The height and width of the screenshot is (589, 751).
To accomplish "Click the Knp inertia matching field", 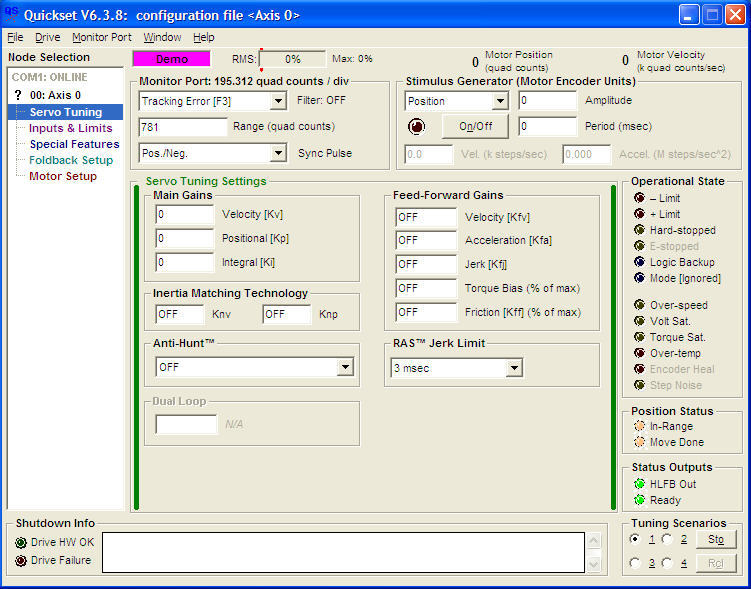I will [287, 314].
